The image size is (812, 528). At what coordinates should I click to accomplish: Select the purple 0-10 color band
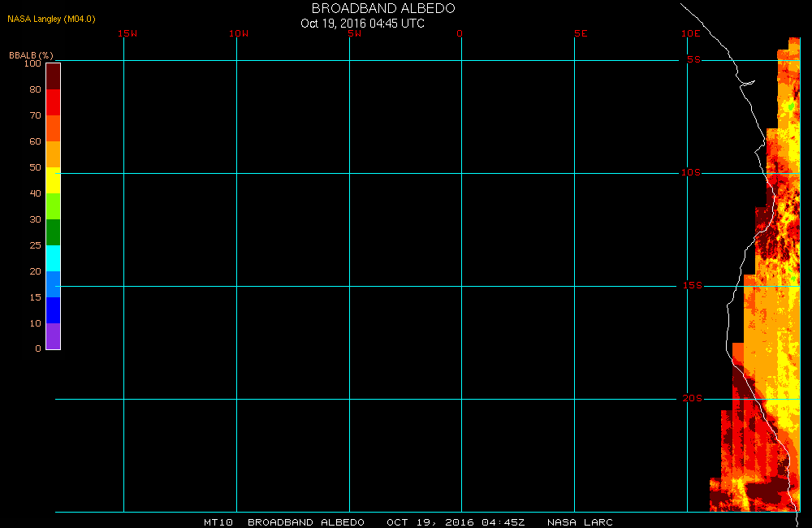coord(54,336)
